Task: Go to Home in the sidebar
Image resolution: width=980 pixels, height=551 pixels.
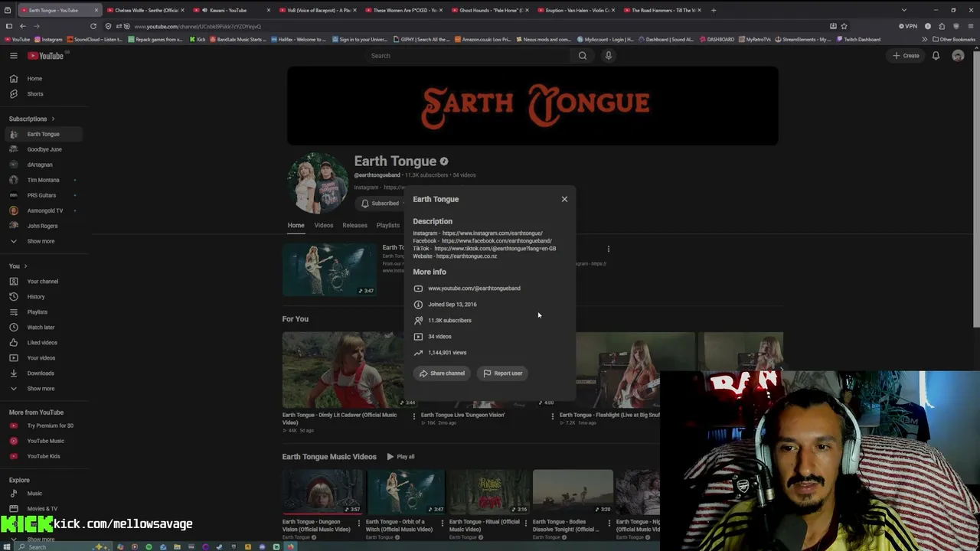Action: coord(43,79)
